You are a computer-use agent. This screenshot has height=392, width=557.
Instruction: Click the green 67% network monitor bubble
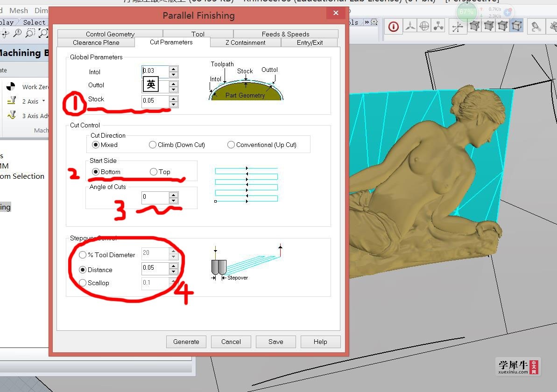(x=466, y=12)
